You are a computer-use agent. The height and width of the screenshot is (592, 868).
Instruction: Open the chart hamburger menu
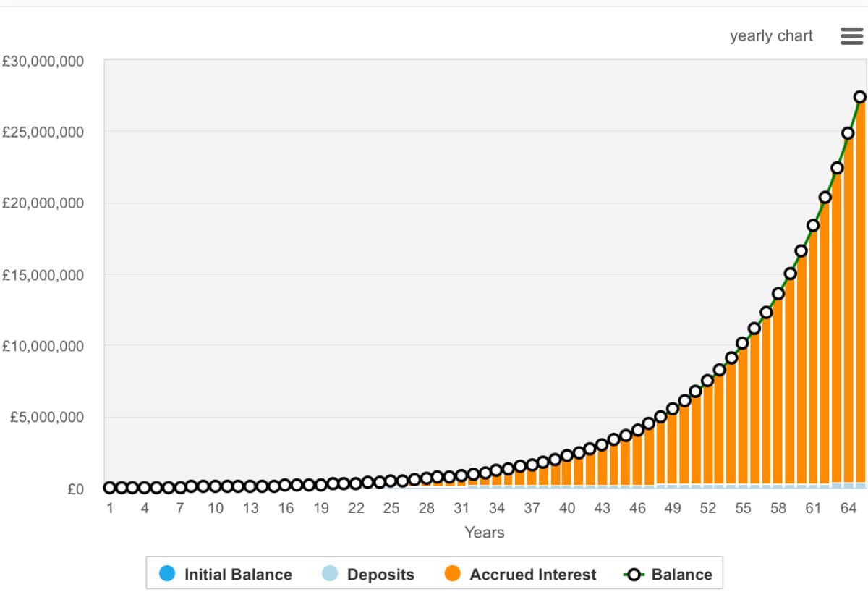pos(851,36)
